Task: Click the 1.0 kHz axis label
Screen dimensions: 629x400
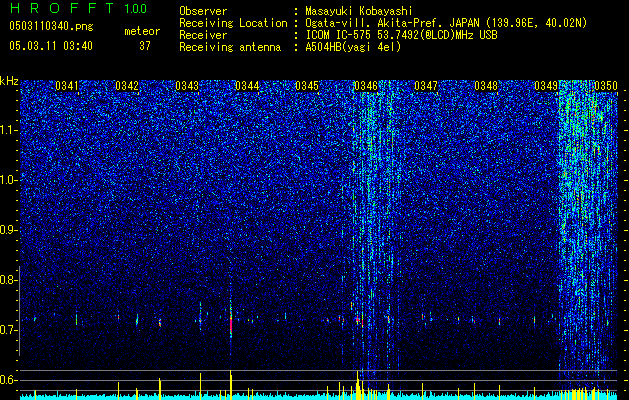Action: click(x=8, y=180)
